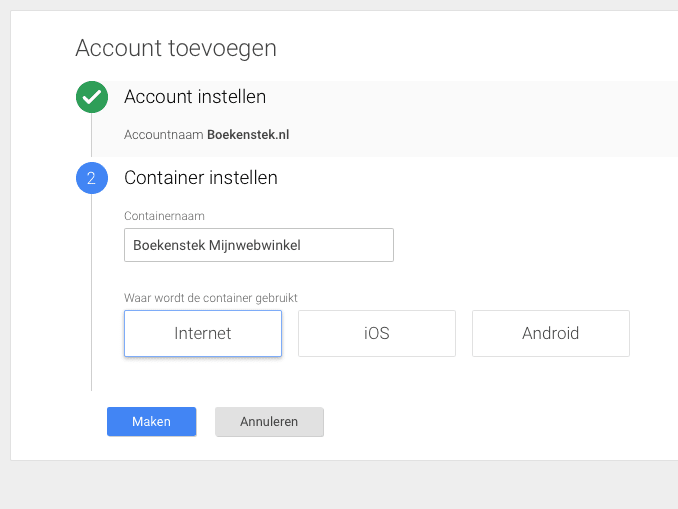Choose Internet as container platform
Viewport: 678px width, 509px height.
point(203,333)
